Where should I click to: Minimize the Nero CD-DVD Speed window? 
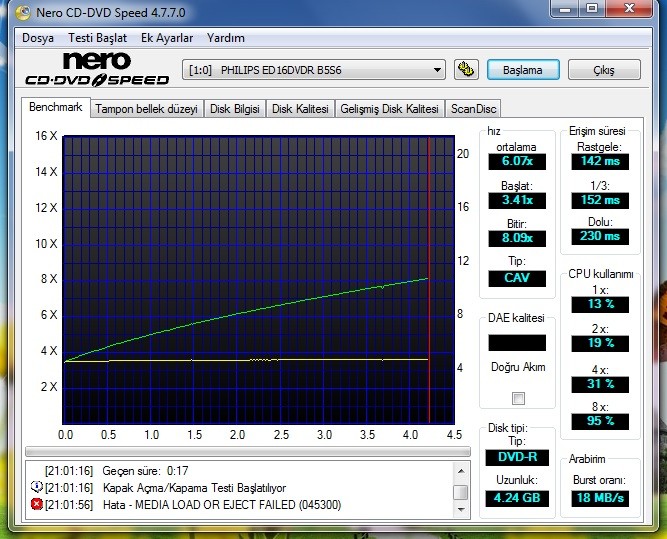565,9
